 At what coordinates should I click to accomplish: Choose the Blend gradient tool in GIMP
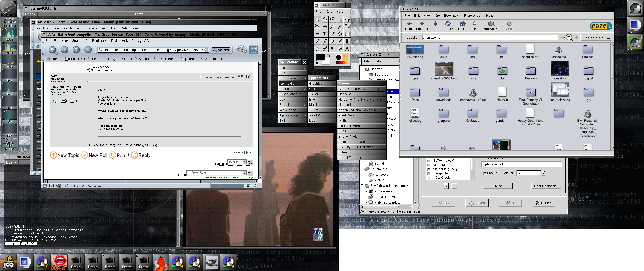pyautogui.click(x=347, y=34)
